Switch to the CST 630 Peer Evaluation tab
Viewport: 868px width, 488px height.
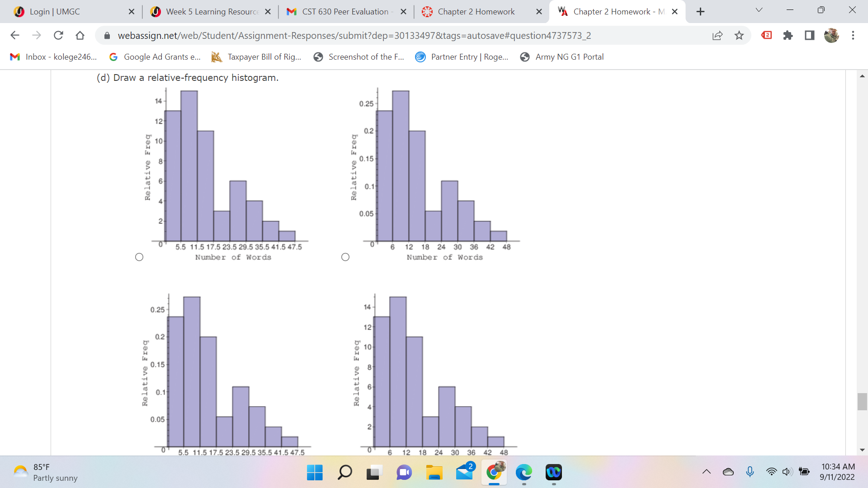[x=344, y=12]
